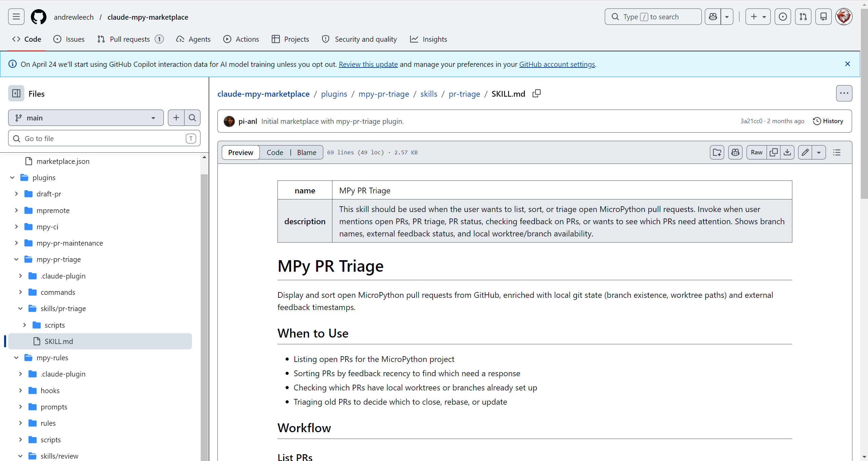The image size is (868, 461).
Task: Dismiss the Copilot data training banner
Action: [x=848, y=64]
